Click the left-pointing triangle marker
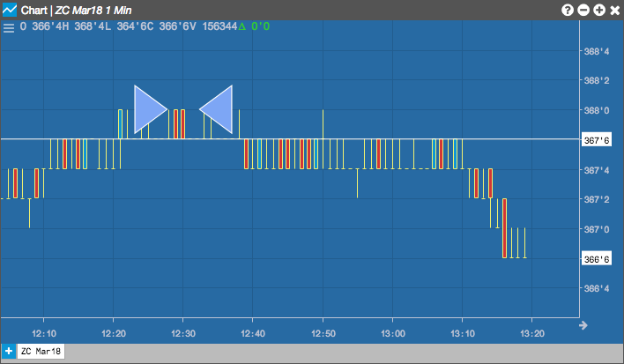Viewport: 624px width, 364px height. tap(216, 109)
